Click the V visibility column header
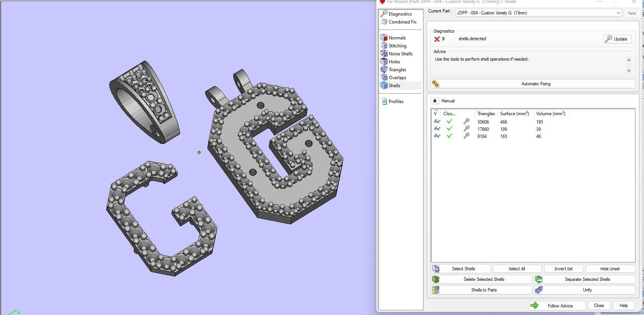Screen dimensions: 644x315 [436, 114]
